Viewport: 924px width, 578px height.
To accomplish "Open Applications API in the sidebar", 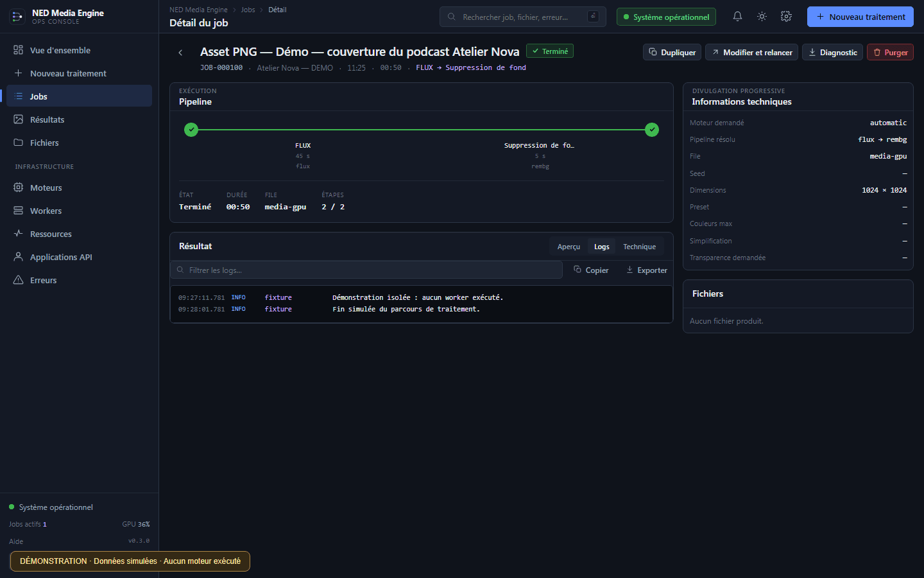I will click(79, 257).
